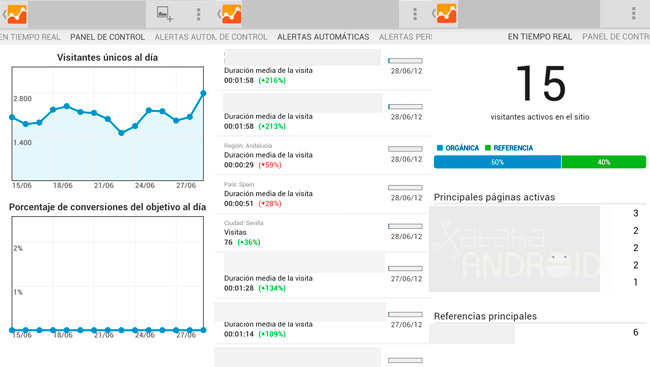Select the ALERTAS AUTOMÁTICAS tab

pyautogui.click(x=323, y=37)
